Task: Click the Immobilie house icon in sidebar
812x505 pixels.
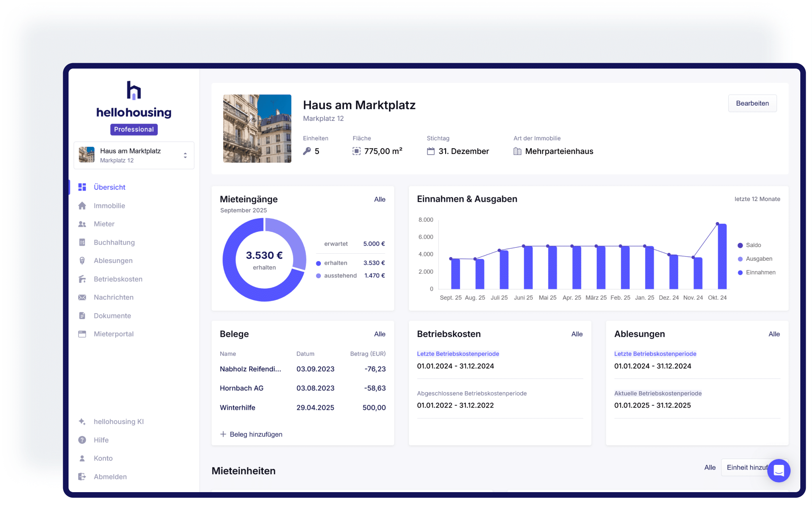Action: 82,206
